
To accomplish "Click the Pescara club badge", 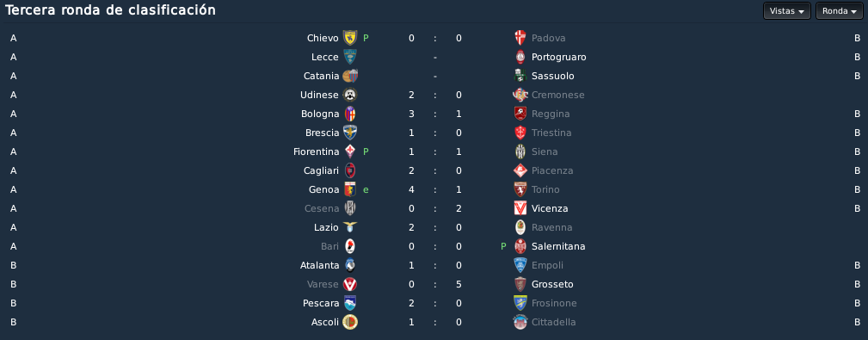I will (350, 303).
